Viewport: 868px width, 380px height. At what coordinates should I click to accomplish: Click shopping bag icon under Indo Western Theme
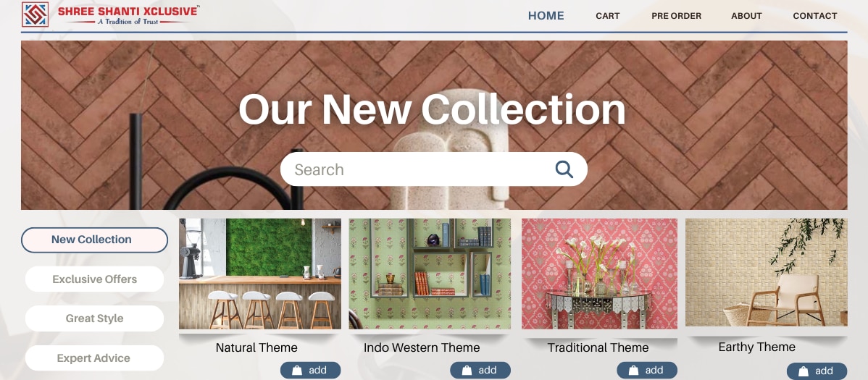[x=467, y=370]
